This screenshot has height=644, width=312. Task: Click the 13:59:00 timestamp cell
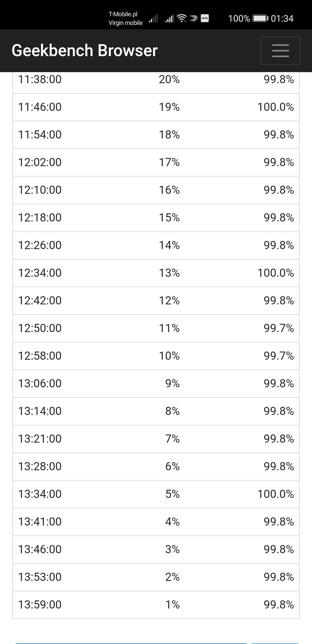40,605
